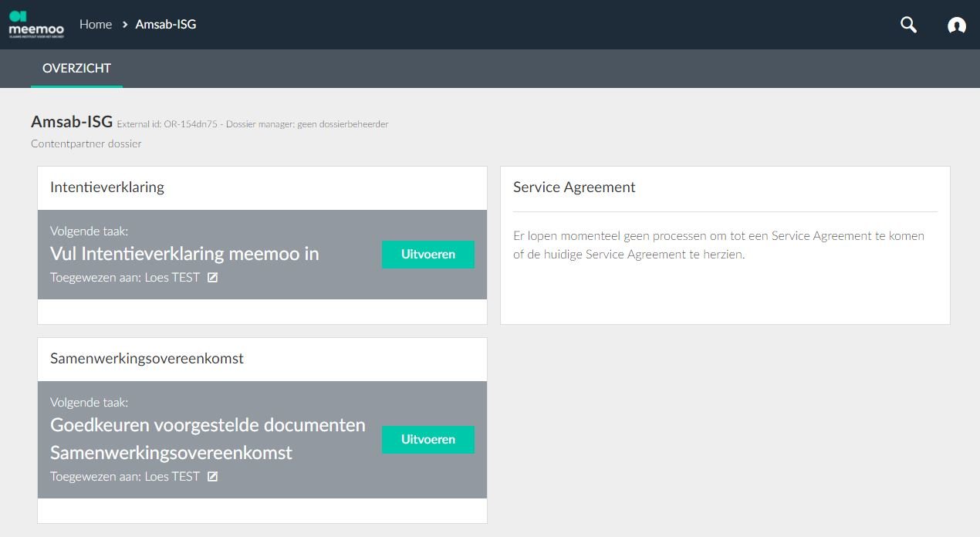Click 'Er lopen momenteel geen processen' message
The image size is (980, 537).
pyautogui.click(x=718, y=245)
